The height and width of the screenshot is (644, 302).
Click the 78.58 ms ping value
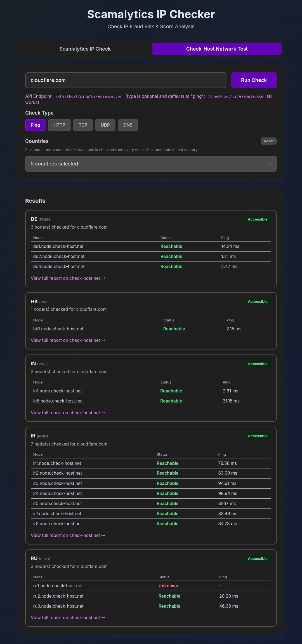pos(227,463)
